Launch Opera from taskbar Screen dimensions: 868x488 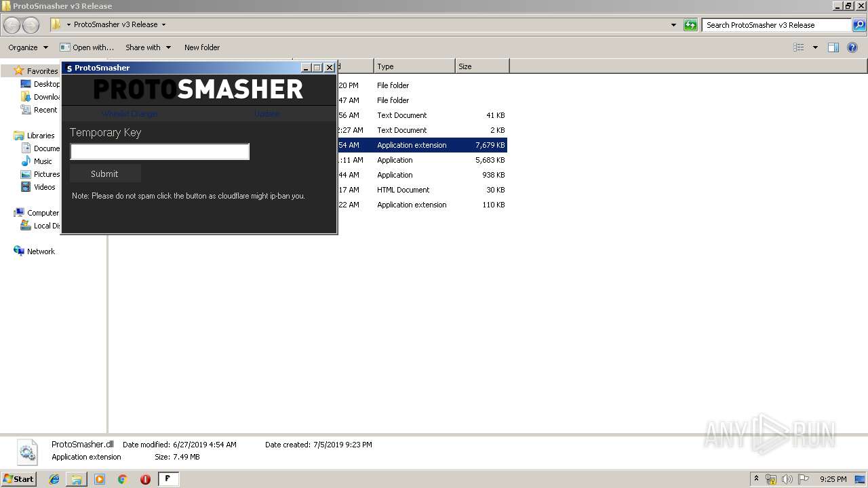[x=145, y=479]
